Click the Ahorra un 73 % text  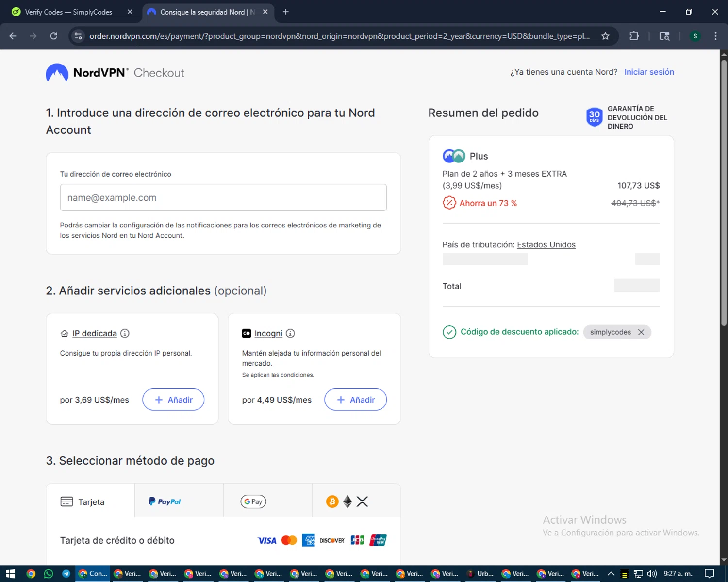point(488,203)
